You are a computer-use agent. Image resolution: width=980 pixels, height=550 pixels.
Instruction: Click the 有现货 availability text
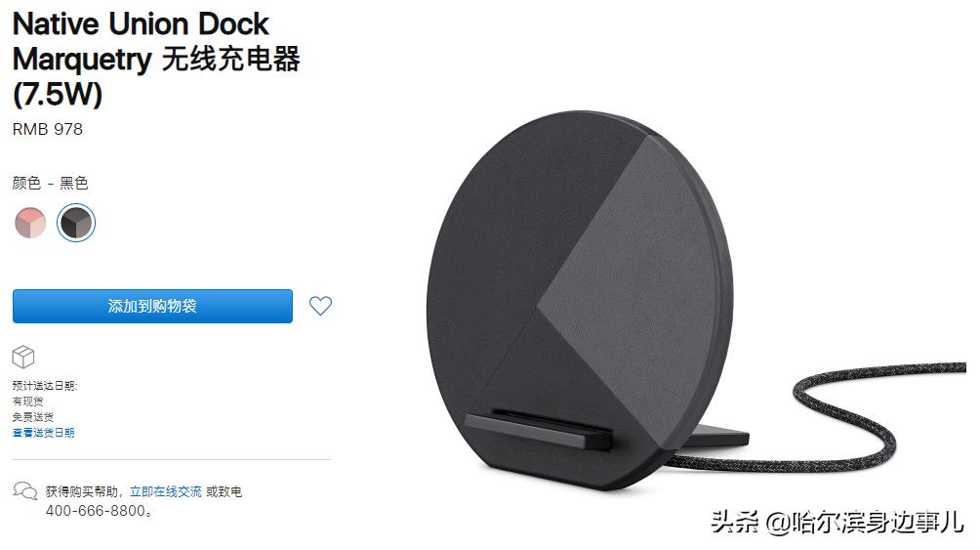[x=27, y=402]
